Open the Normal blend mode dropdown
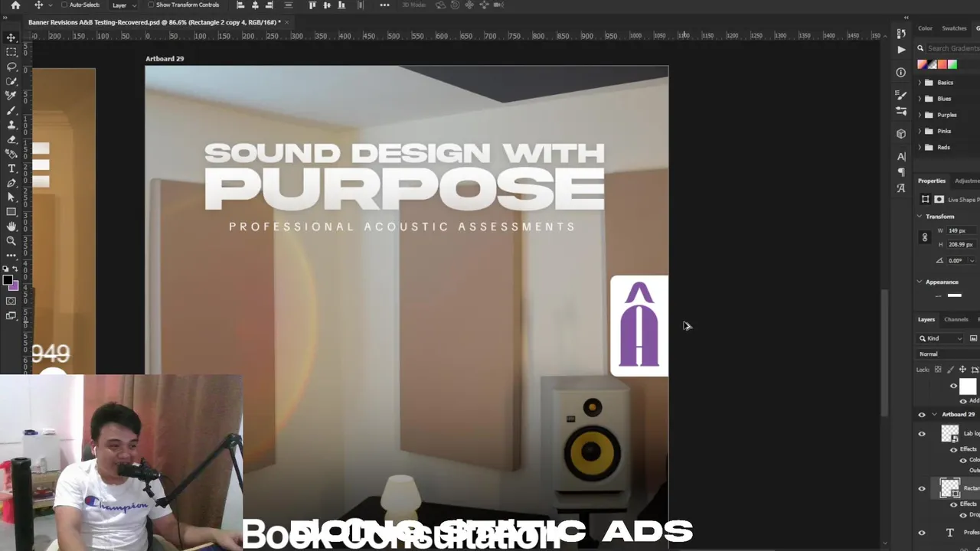Viewport: 980px width, 551px height. tap(949, 354)
